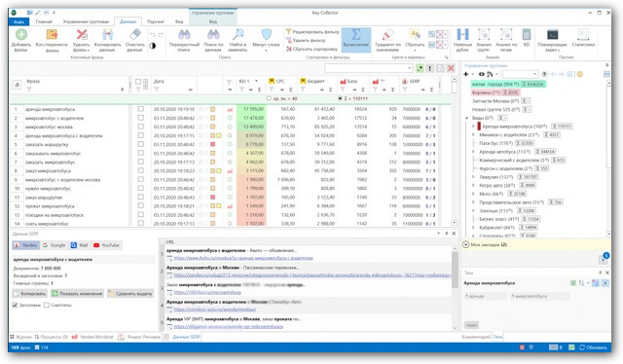The image size is (623, 364).
Task: Click the Sigma calculations icon
Action: tap(356, 35)
